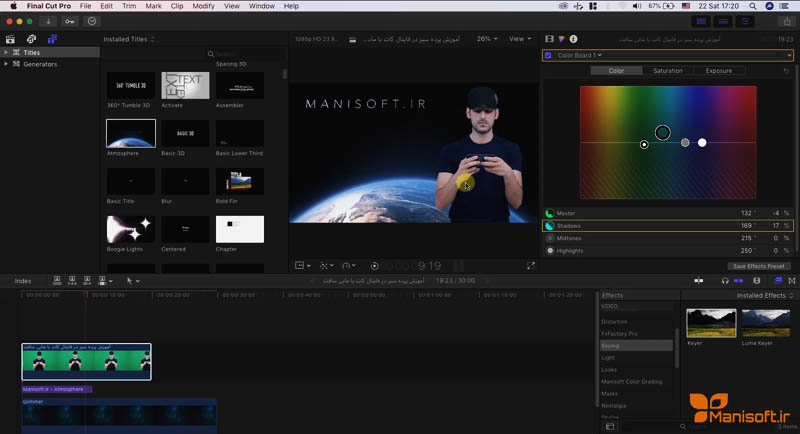Click the Siri icon in menu bar
800x434 pixels.
769,6
